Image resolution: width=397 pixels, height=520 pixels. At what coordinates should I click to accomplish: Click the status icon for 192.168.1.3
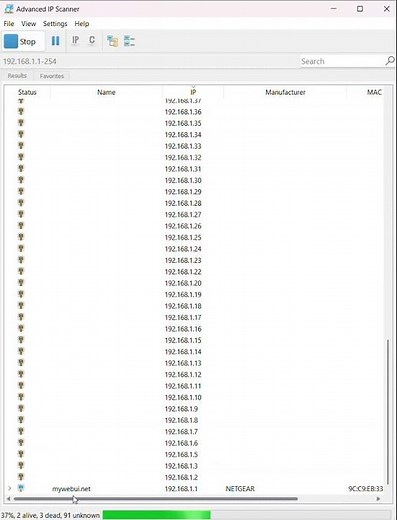21,465
